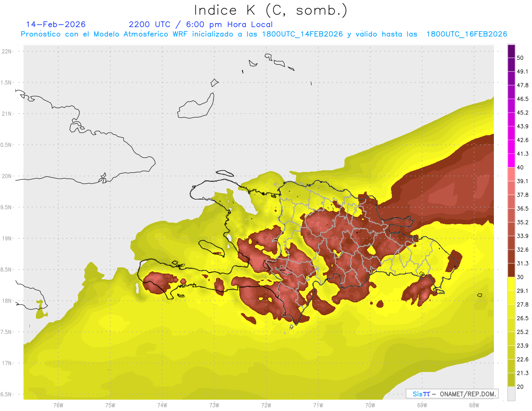This screenshot has height=411, width=532.
Task: Click the color bar value 32.6
Action: tap(523, 250)
